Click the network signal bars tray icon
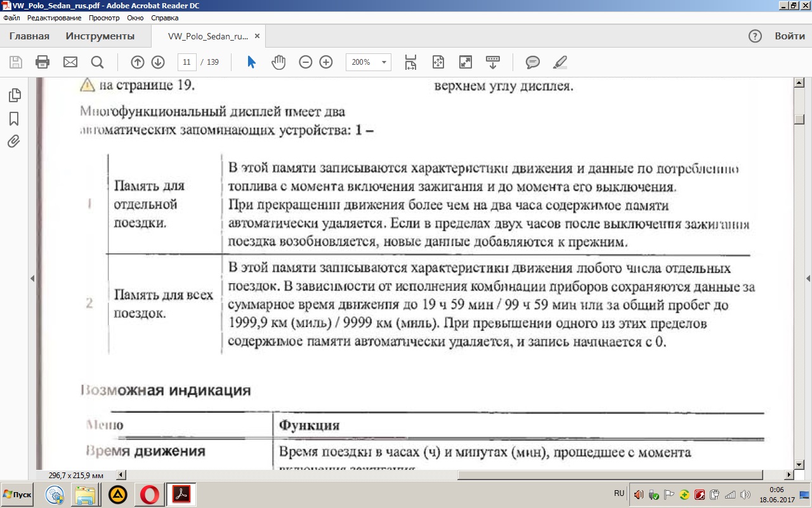Screen dimensions: 812x508 tap(730, 495)
